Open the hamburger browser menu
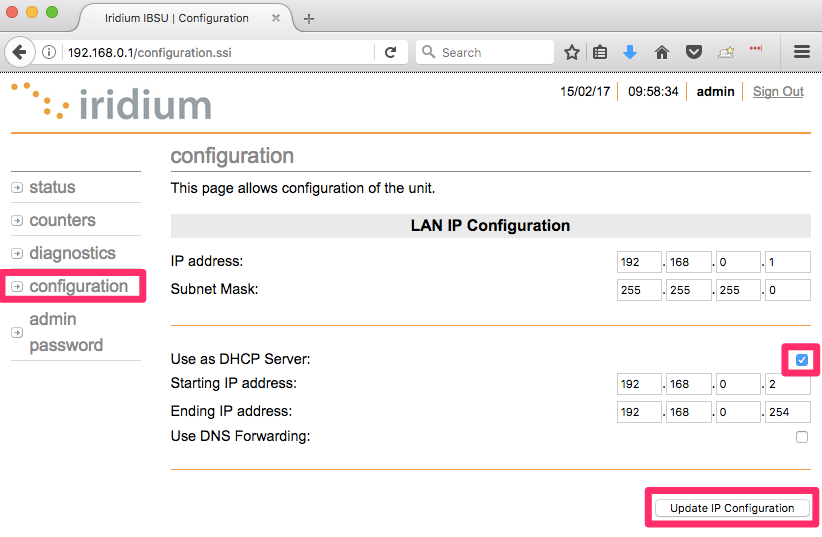Viewport: 822px width, 537px height. coord(802,52)
